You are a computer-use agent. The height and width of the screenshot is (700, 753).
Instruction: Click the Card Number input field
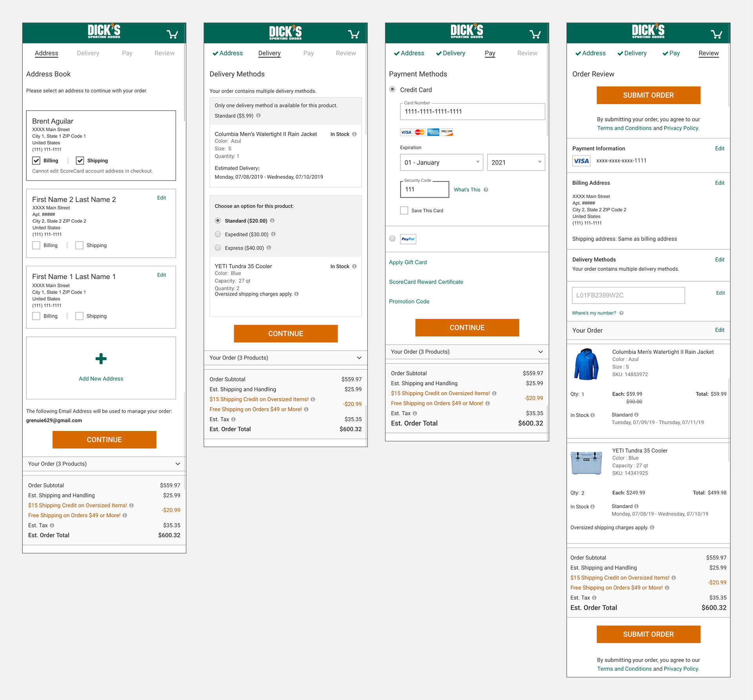pyautogui.click(x=472, y=111)
